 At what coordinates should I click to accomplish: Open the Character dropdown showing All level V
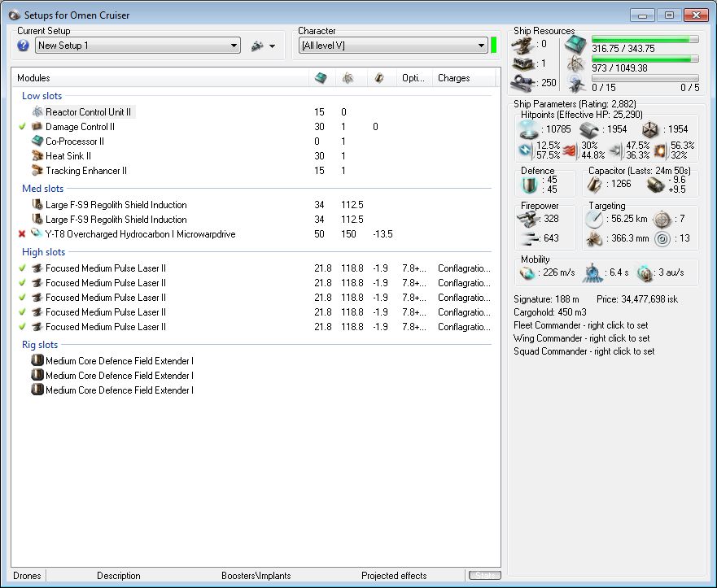(x=393, y=46)
